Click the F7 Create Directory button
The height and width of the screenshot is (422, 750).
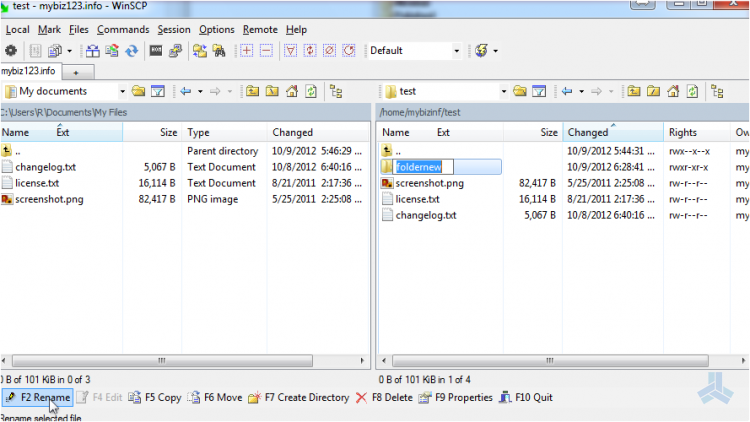(299, 398)
